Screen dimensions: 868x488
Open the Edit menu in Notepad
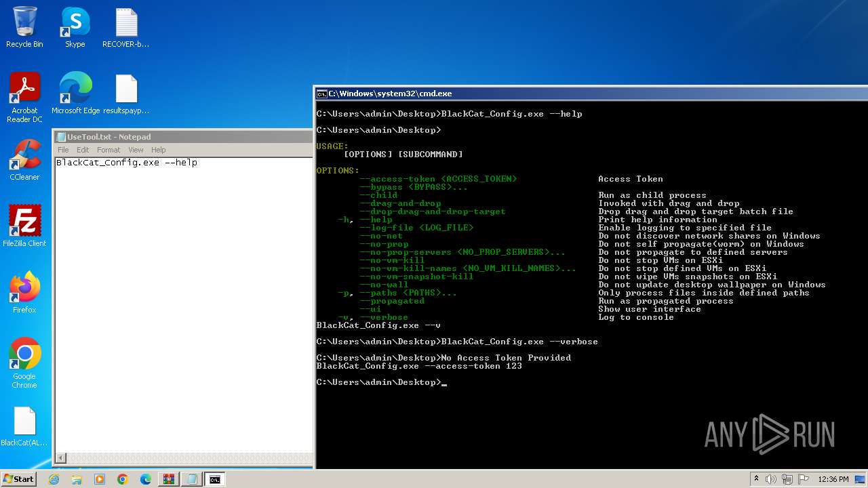tap(83, 150)
